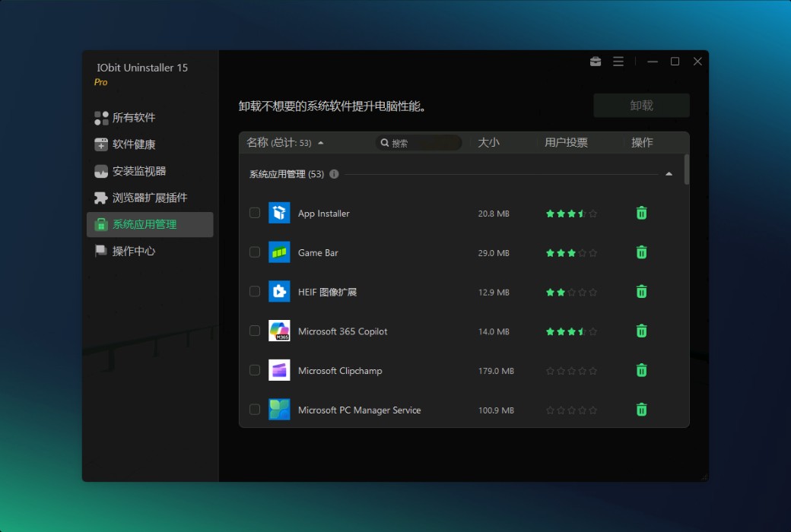Click App Installer star rating
791x532 pixels.
[x=571, y=214]
